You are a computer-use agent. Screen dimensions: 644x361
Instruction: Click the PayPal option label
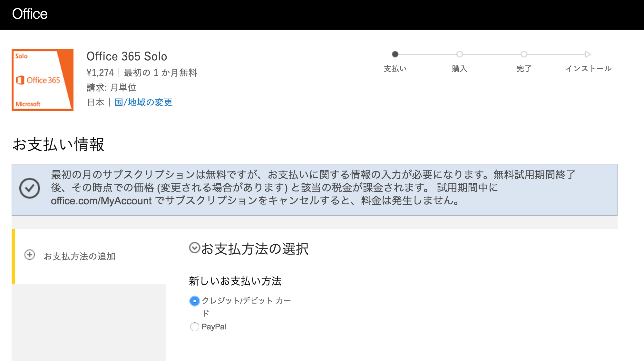click(214, 327)
